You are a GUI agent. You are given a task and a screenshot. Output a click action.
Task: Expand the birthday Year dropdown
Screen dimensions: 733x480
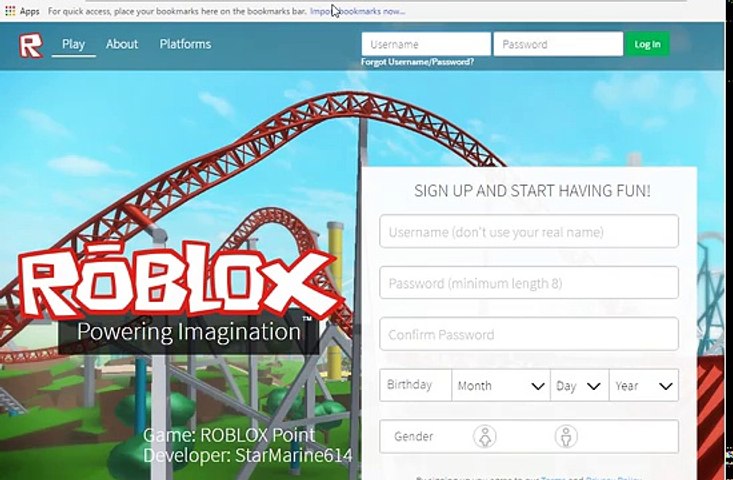coord(644,385)
